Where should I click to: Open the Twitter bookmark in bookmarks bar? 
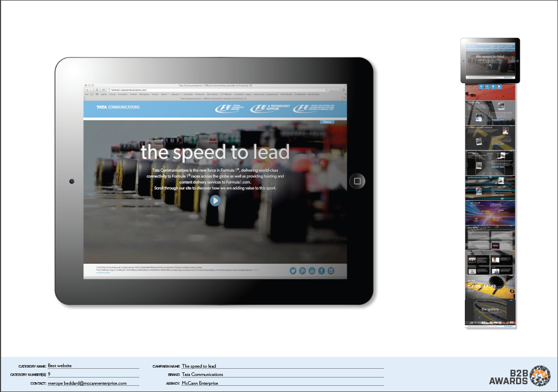[x=134, y=94]
